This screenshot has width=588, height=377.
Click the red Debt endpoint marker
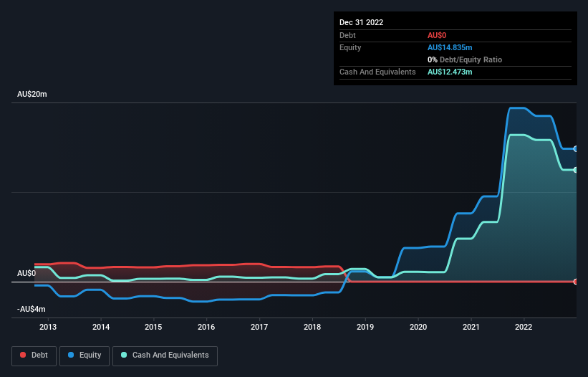(576, 282)
